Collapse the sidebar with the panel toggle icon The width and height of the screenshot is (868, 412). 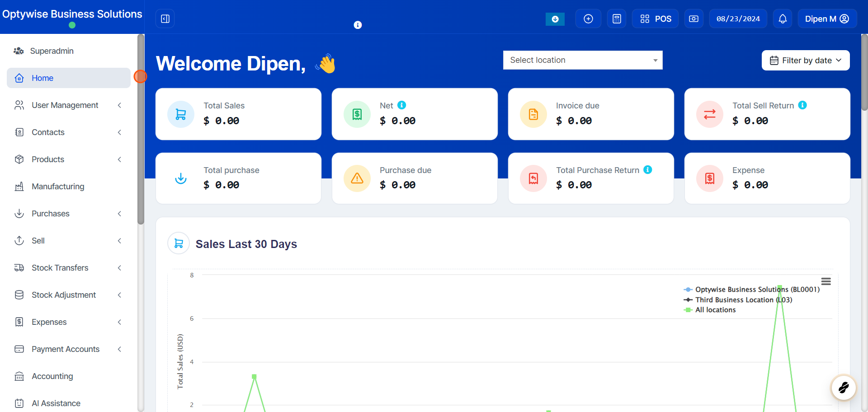[x=165, y=19]
